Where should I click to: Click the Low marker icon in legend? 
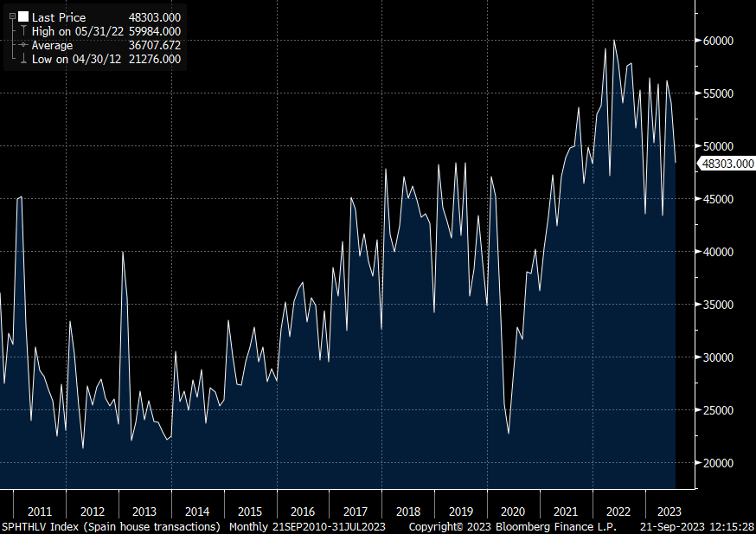(x=22, y=59)
